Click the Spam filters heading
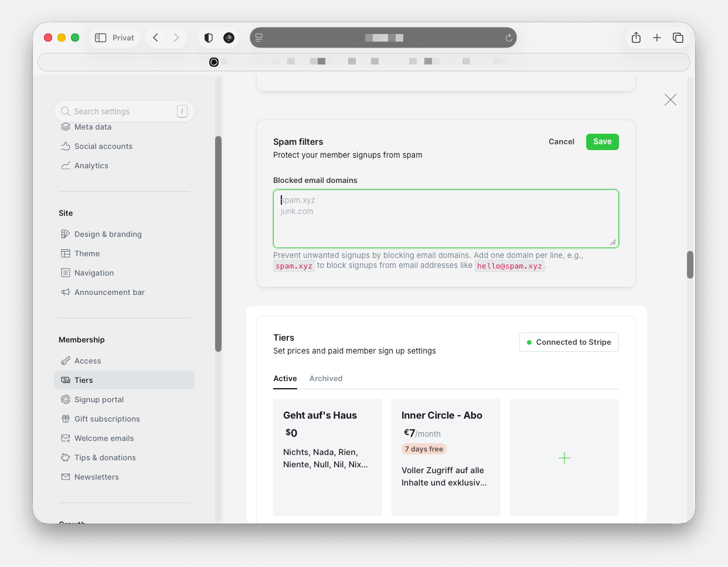This screenshot has height=567, width=728. [298, 141]
